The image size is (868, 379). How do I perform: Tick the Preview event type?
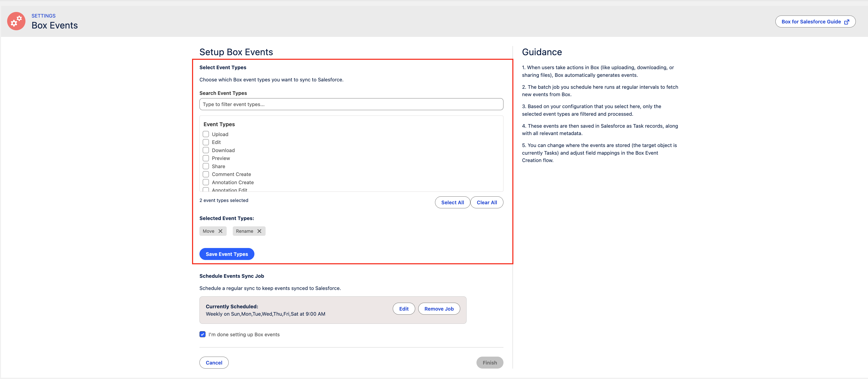tap(206, 158)
